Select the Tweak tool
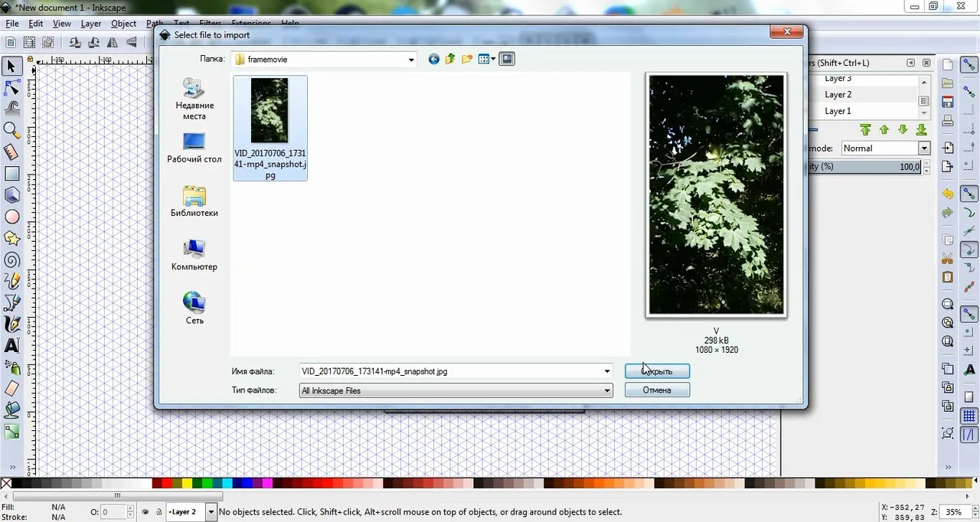980x522 pixels. tap(11, 108)
